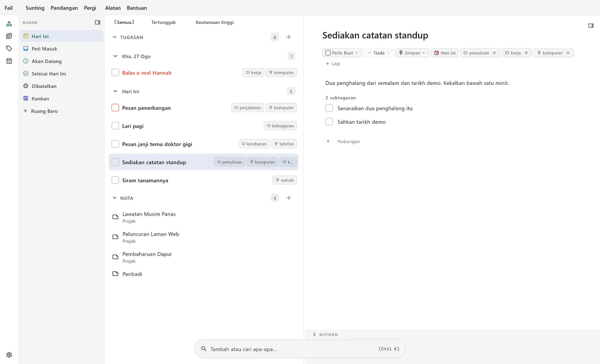Open the Pandangan menu
The image size is (600, 364).
click(64, 8)
